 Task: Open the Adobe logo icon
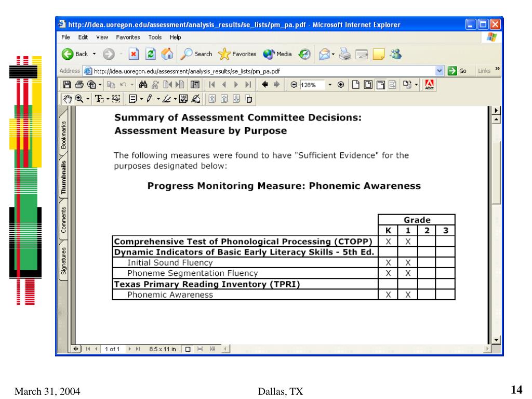pos(429,85)
